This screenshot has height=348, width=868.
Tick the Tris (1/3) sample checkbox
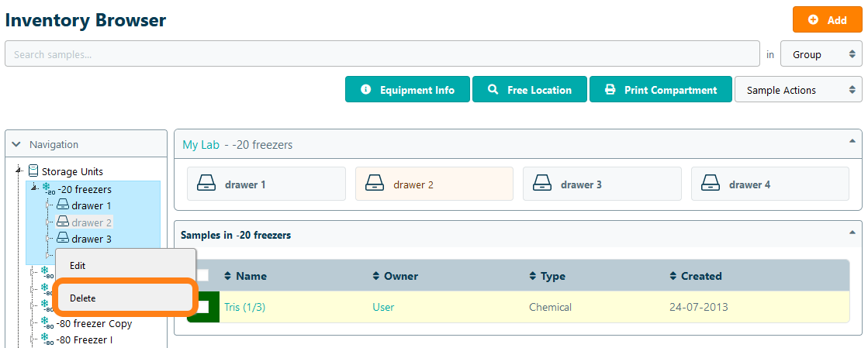pos(202,307)
